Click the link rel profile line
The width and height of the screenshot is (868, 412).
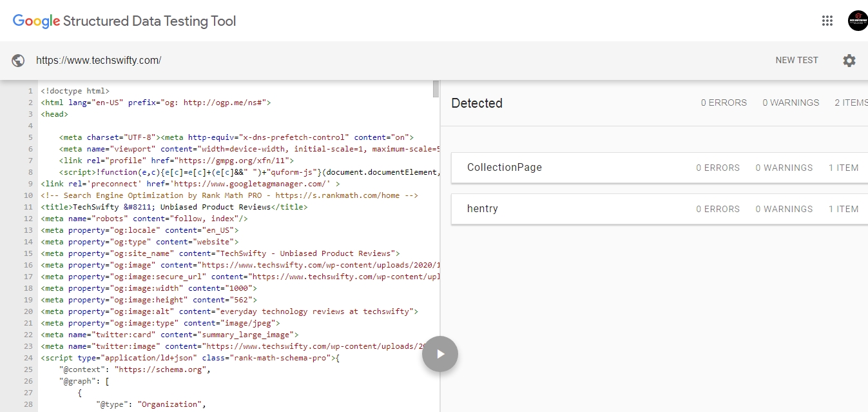[177, 161]
